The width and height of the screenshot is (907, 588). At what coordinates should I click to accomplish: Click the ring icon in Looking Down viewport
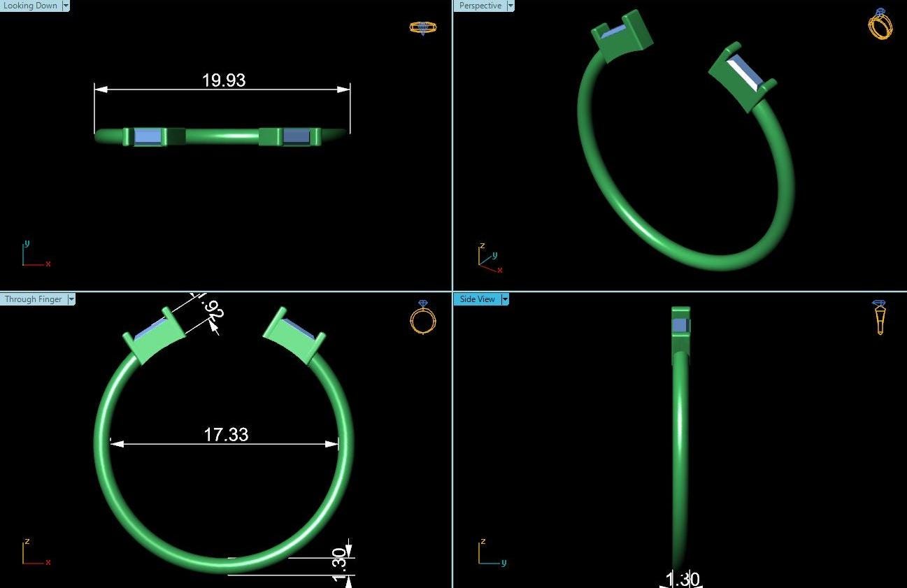422,28
